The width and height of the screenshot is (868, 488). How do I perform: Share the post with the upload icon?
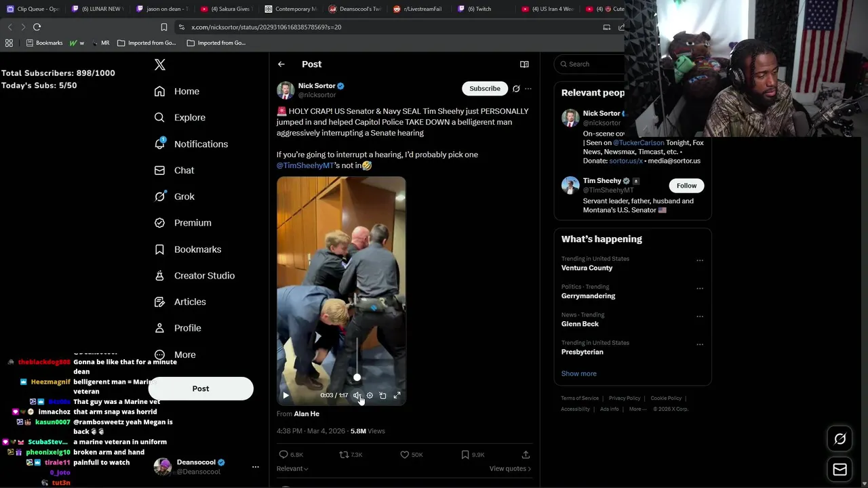[x=526, y=455]
